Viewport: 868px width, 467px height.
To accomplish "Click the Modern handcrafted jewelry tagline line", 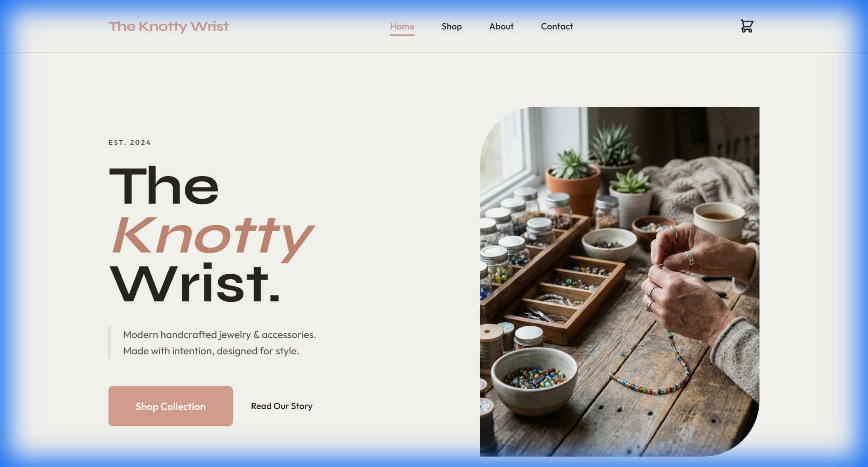I will tap(220, 335).
